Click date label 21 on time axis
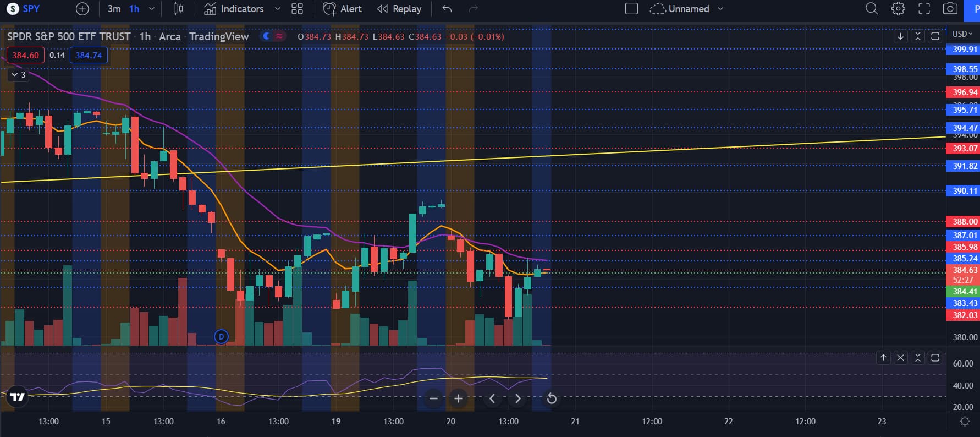 575,421
